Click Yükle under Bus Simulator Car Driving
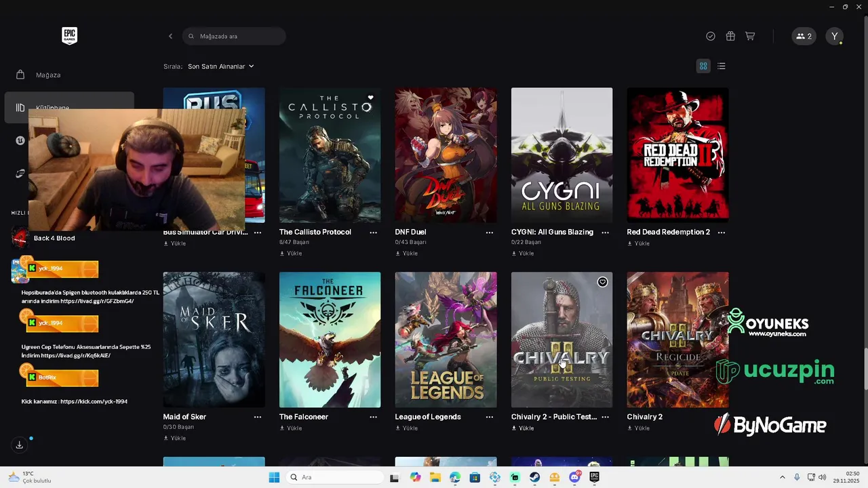This screenshot has height=488, width=868. coord(175,243)
